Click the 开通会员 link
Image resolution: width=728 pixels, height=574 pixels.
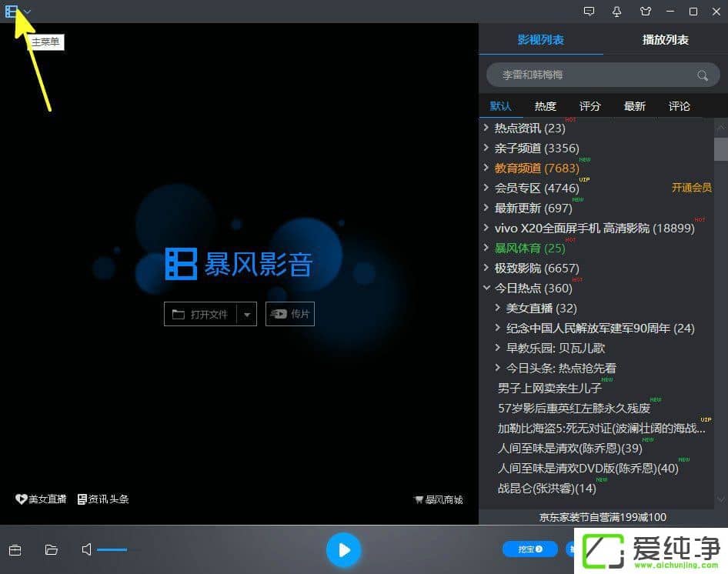coord(691,188)
